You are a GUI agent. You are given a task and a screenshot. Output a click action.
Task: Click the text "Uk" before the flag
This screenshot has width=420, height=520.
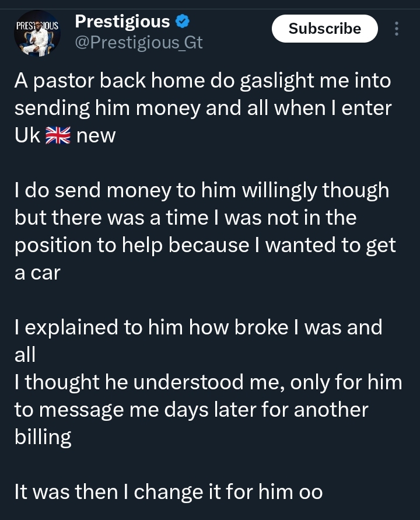(27, 136)
